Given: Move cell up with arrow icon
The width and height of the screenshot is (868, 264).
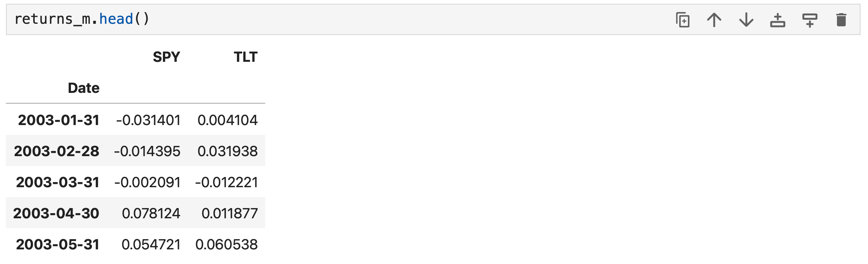Looking at the screenshot, I should coord(714,20).
